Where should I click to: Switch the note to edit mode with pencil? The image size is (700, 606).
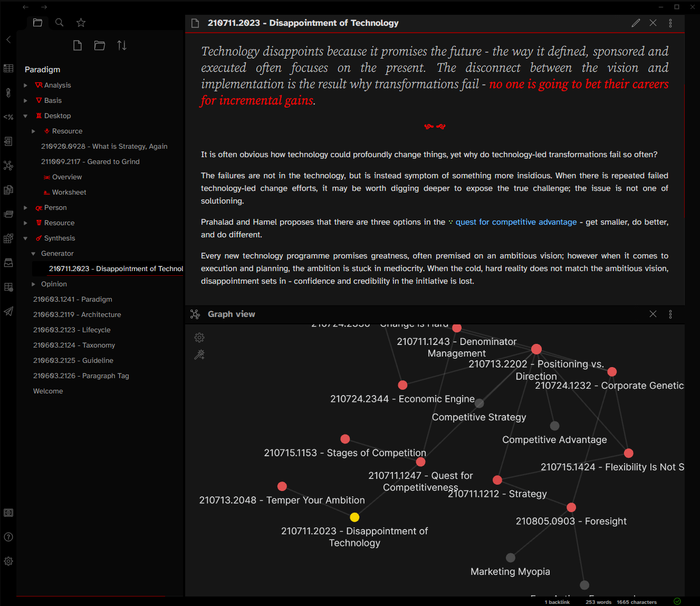636,23
